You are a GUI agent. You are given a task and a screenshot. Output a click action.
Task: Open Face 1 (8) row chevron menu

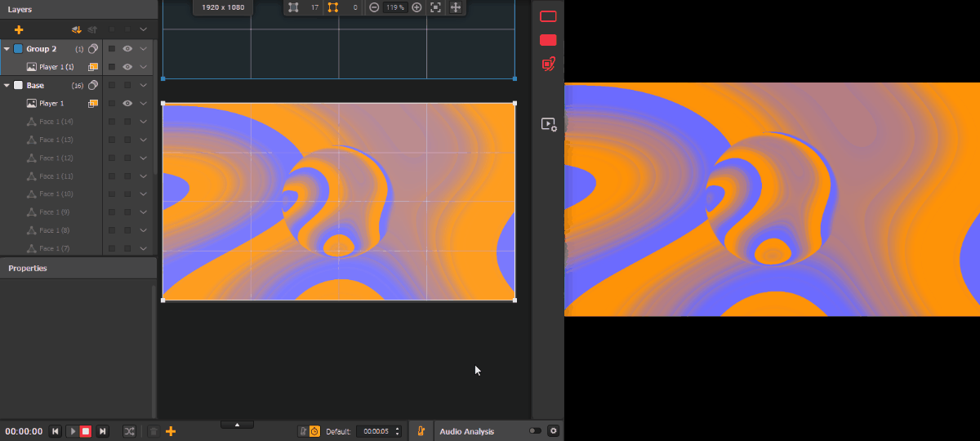coord(143,230)
